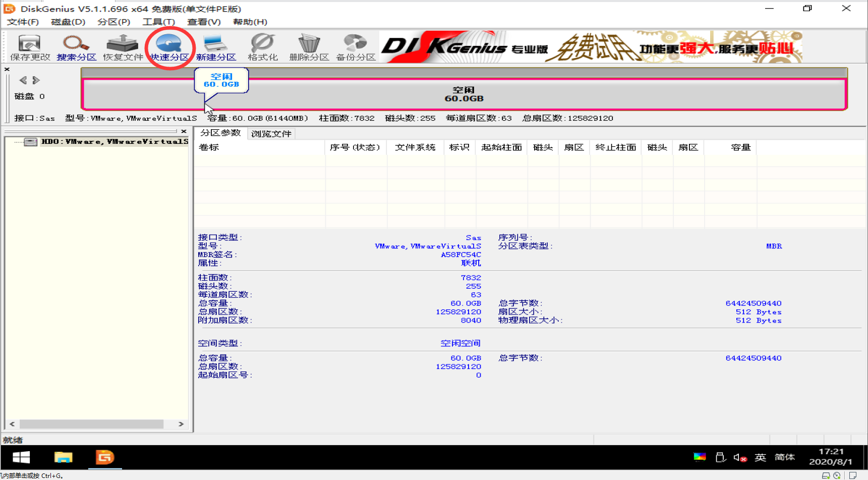
Task: Click the 容量 column header
Action: (x=730, y=147)
